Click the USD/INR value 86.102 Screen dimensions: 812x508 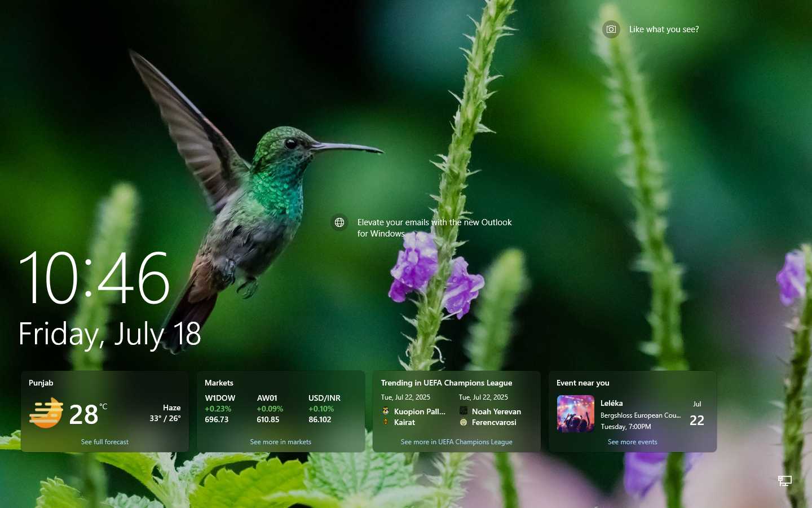[x=320, y=419]
